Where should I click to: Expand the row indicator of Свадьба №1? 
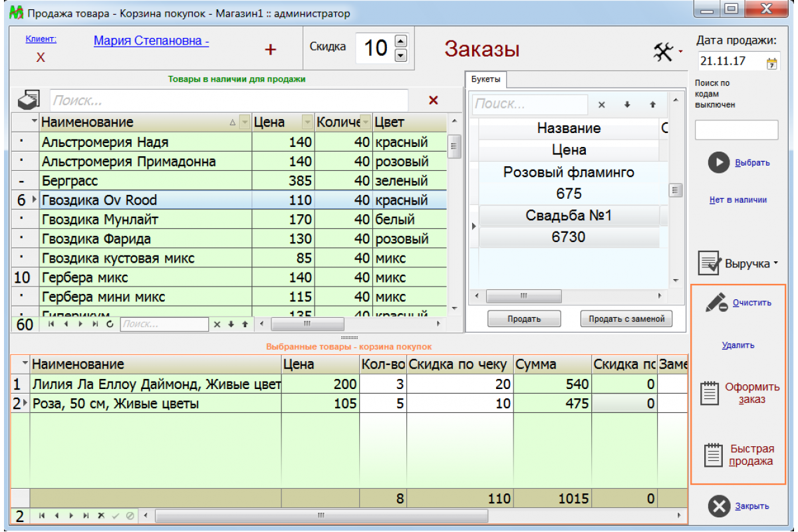(x=474, y=226)
